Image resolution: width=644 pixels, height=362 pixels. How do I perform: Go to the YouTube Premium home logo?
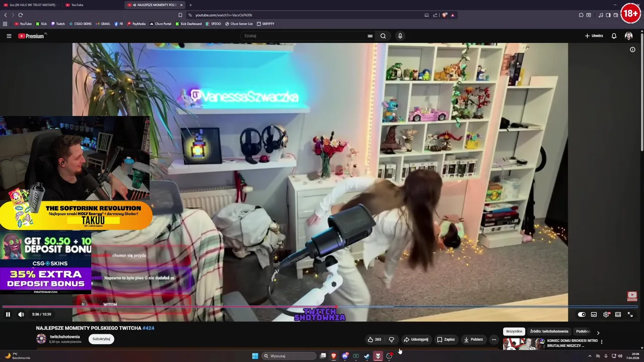pyautogui.click(x=31, y=36)
